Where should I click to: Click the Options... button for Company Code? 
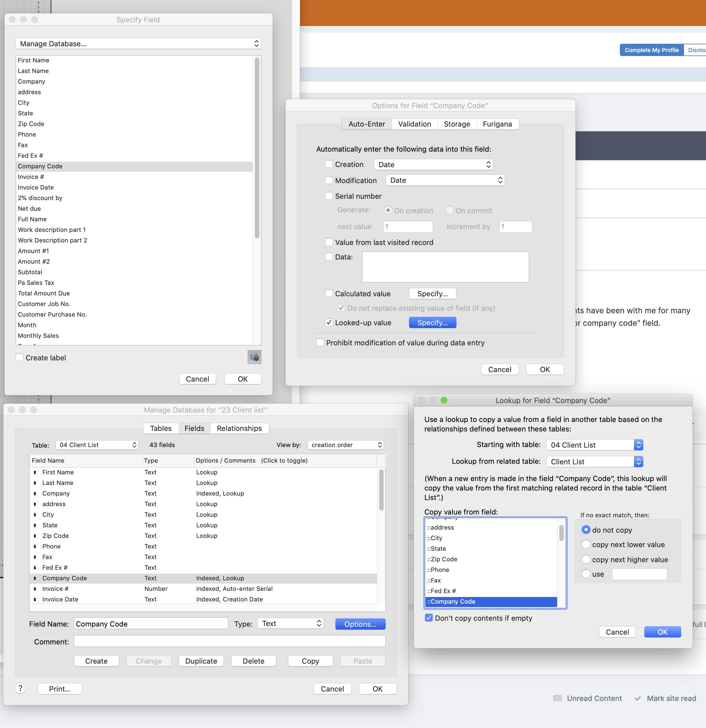(x=360, y=624)
